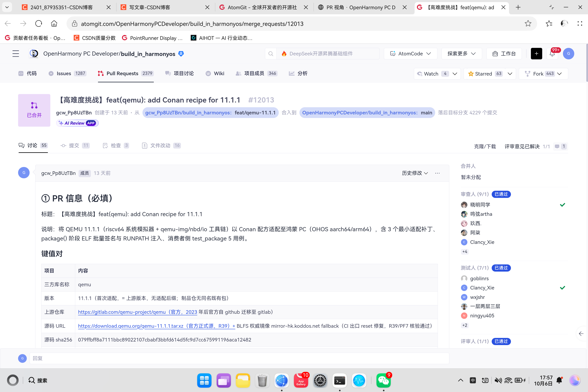Open WeChat from the dock
588x392 pixels.
tap(383, 380)
